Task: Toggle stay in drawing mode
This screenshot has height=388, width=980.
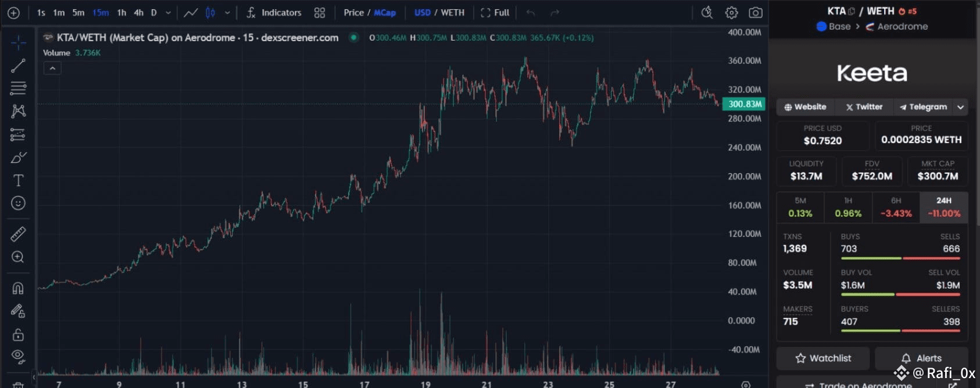Action: (x=18, y=311)
